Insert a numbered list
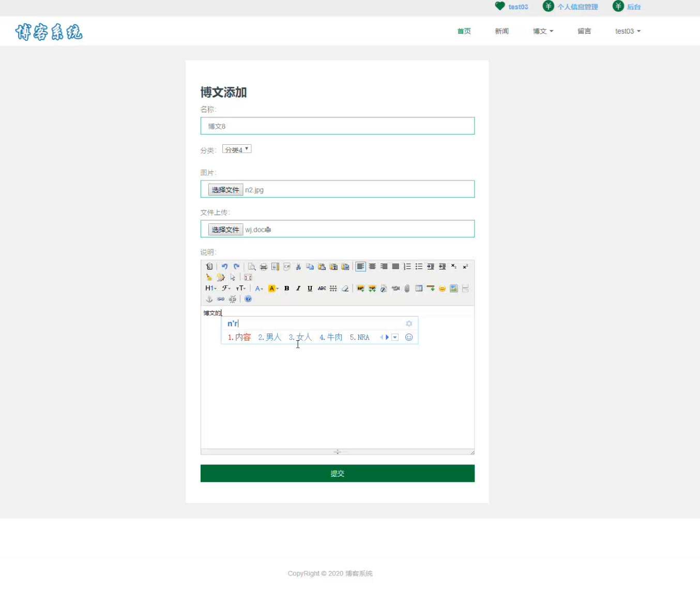The height and width of the screenshot is (589, 700). point(407,266)
